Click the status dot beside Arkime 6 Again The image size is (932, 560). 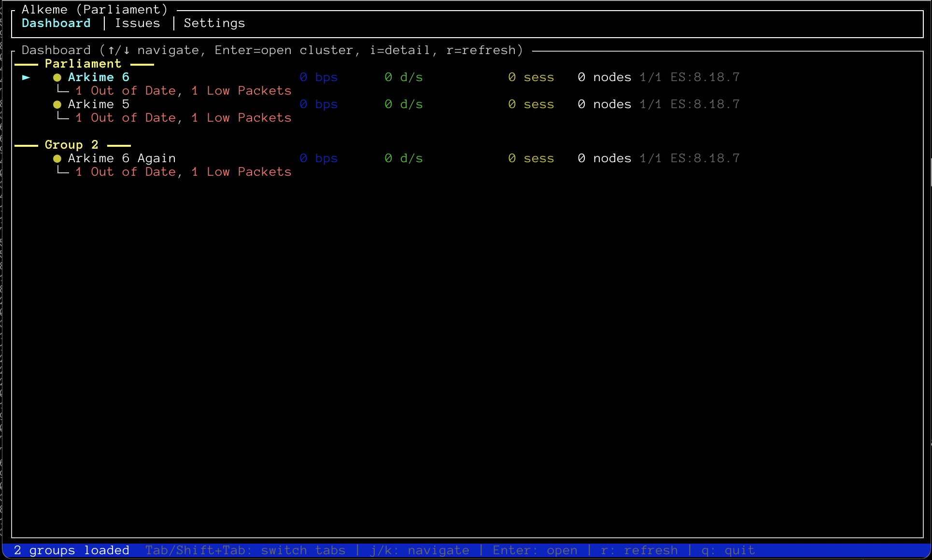click(x=57, y=159)
